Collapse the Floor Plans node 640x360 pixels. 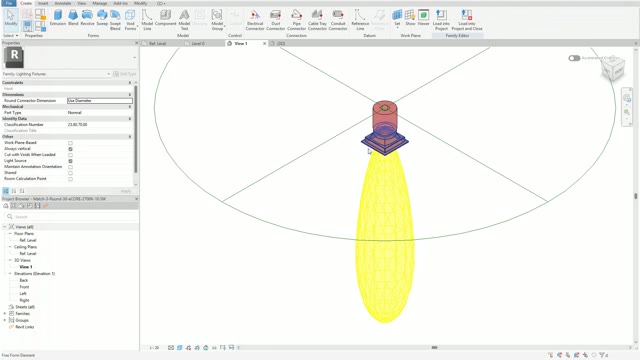point(10,233)
